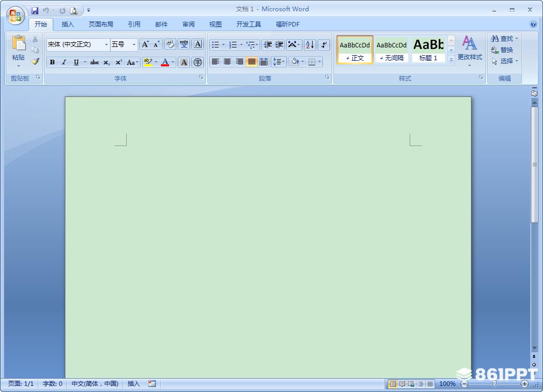
Task: Align text right
Action: (239, 62)
